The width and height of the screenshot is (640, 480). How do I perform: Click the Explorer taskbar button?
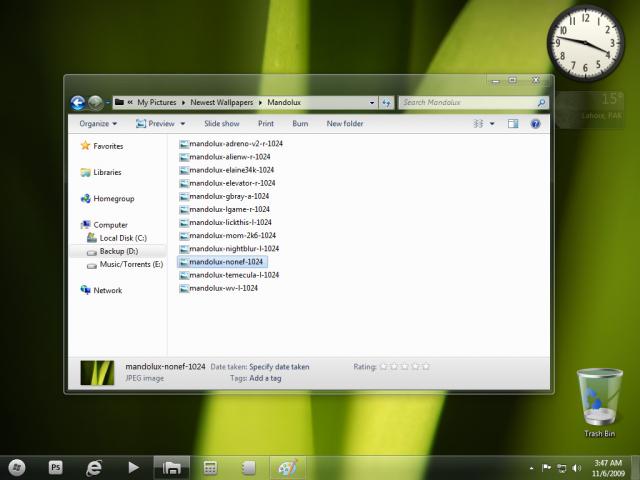click(172, 468)
